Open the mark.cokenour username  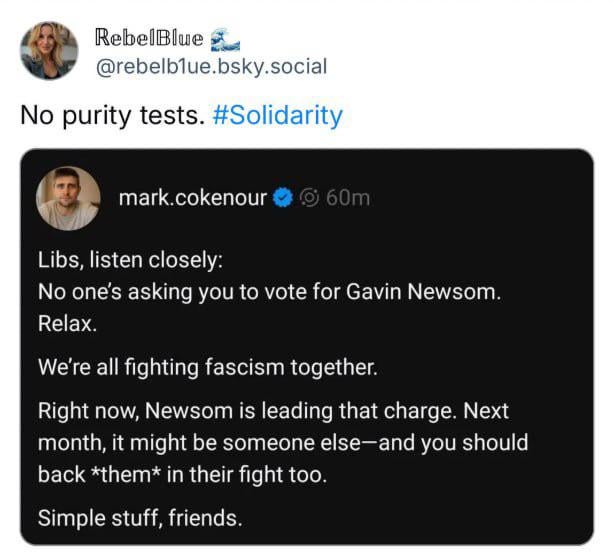(x=192, y=197)
